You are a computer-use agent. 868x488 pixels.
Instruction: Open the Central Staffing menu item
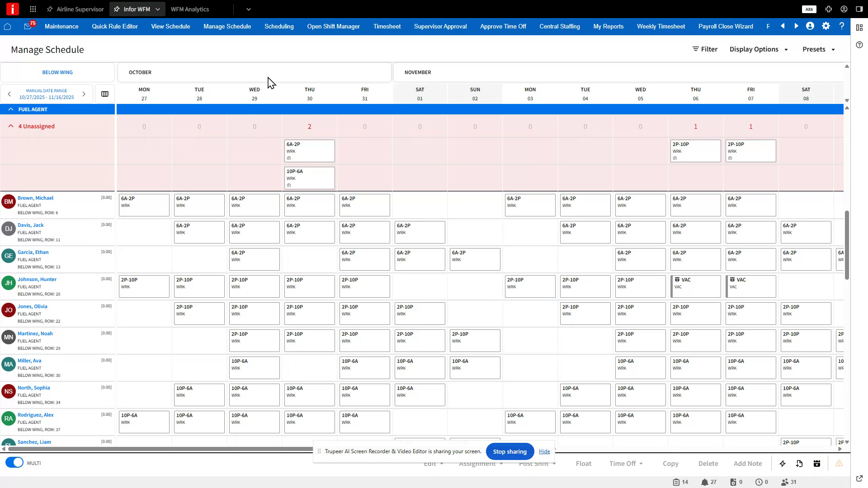tap(559, 26)
